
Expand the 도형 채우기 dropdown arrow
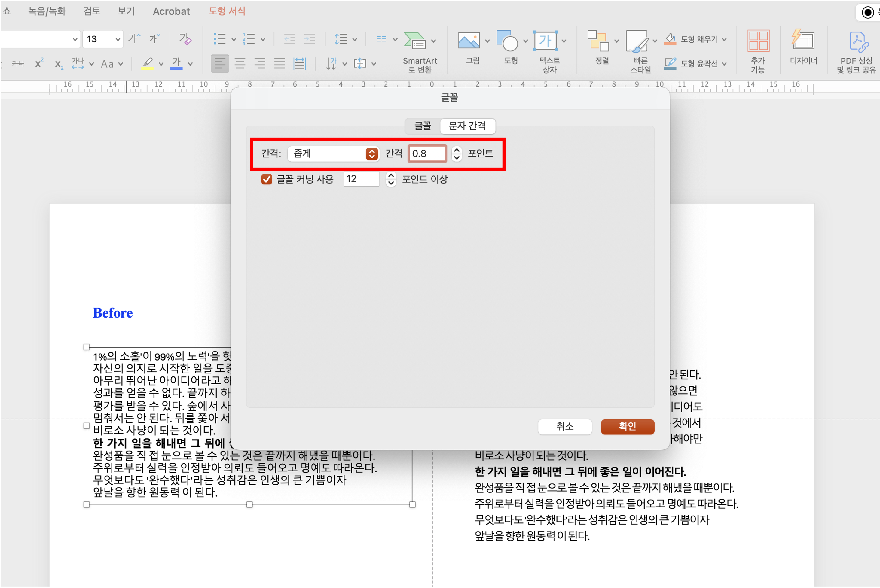[x=724, y=39]
